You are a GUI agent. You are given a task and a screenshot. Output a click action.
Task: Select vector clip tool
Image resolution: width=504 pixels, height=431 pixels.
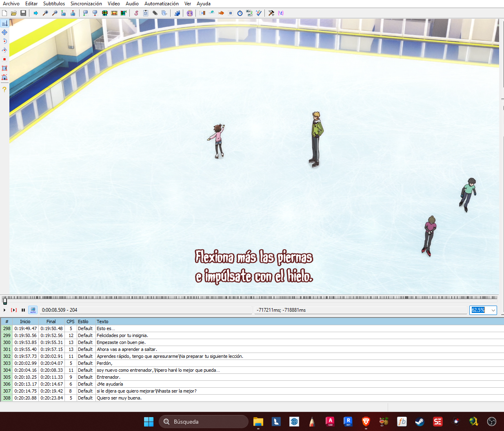4,77
